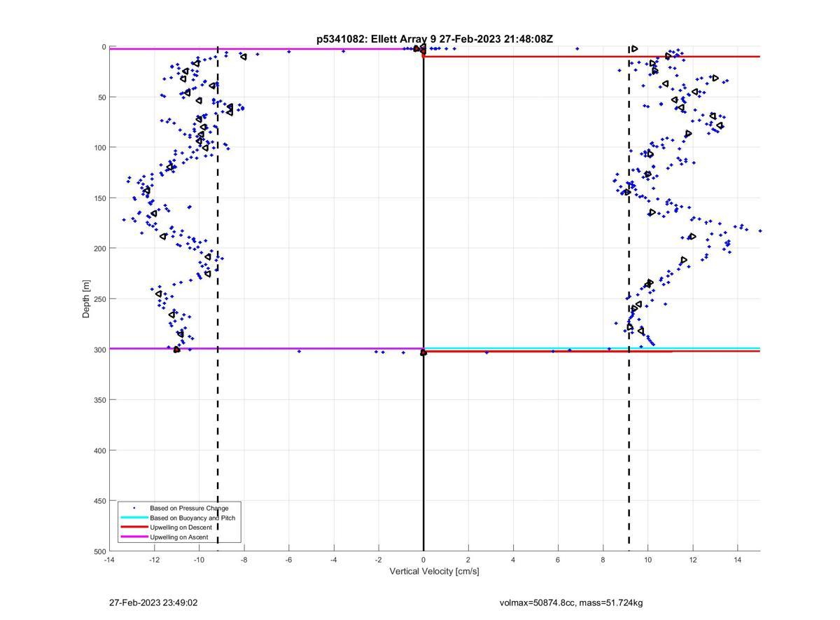Click the blue dot marker in the legend
This screenshot has width=840, height=620.
click(134, 508)
